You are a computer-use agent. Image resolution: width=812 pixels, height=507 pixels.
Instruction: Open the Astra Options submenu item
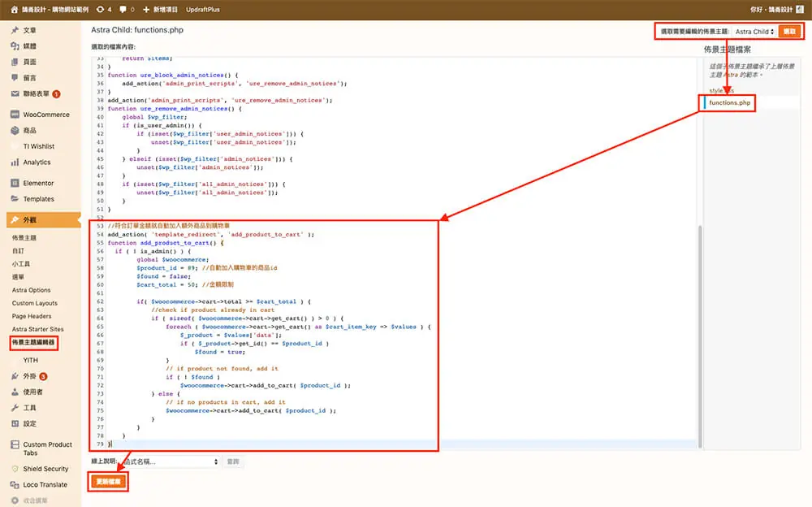click(31, 290)
